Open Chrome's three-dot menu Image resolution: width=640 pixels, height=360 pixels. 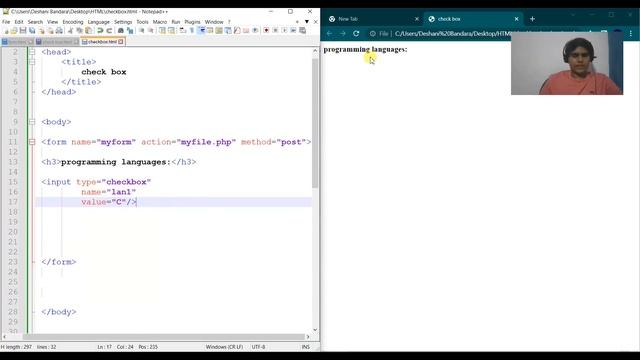point(631,33)
